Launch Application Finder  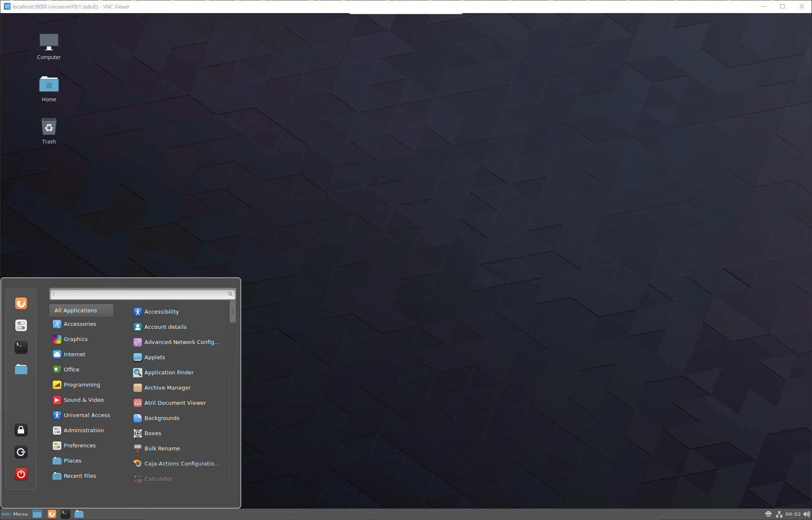pos(169,372)
